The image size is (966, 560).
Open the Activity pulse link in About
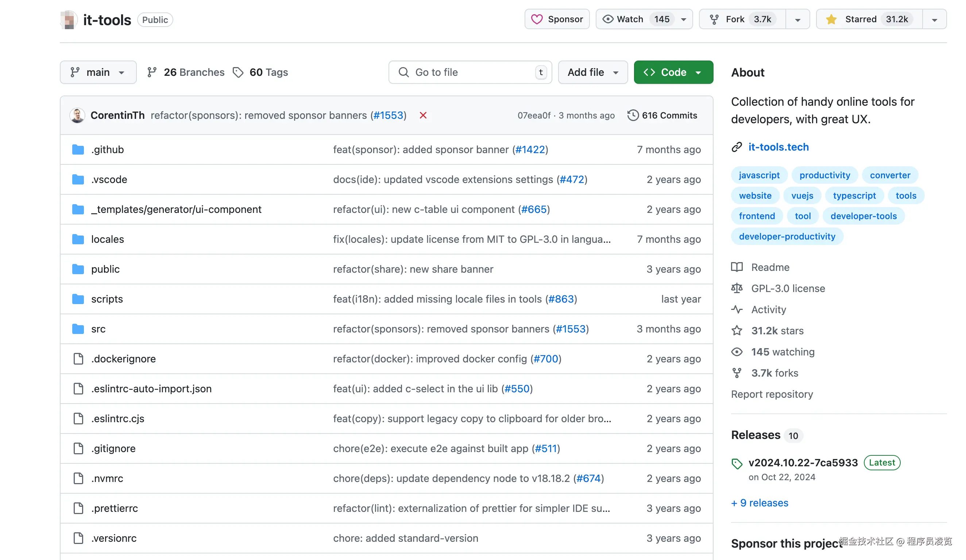tap(768, 310)
